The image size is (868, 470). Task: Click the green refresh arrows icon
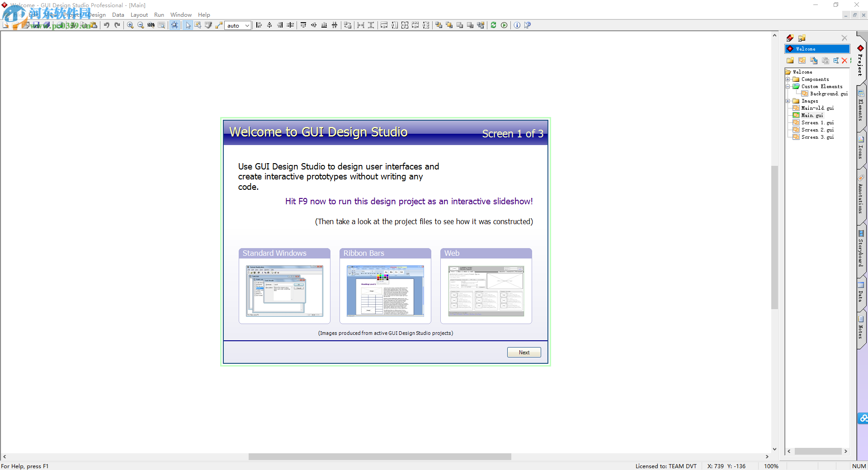[x=494, y=25]
